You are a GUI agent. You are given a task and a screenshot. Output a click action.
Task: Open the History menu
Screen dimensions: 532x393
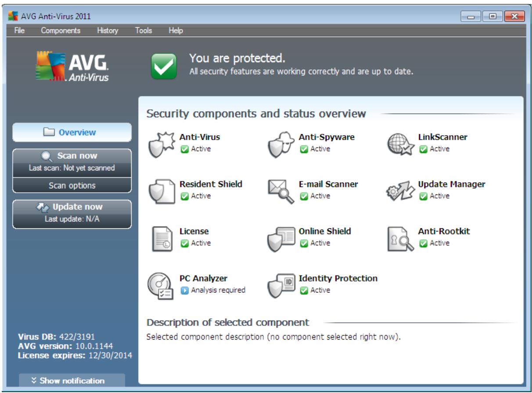pyautogui.click(x=108, y=31)
